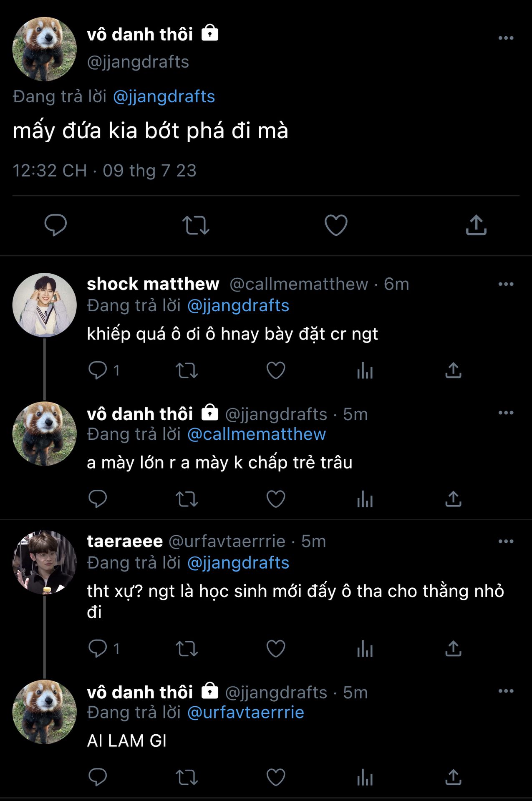Like shock matthew's reply
532x801 pixels.
[x=276, y=370]
